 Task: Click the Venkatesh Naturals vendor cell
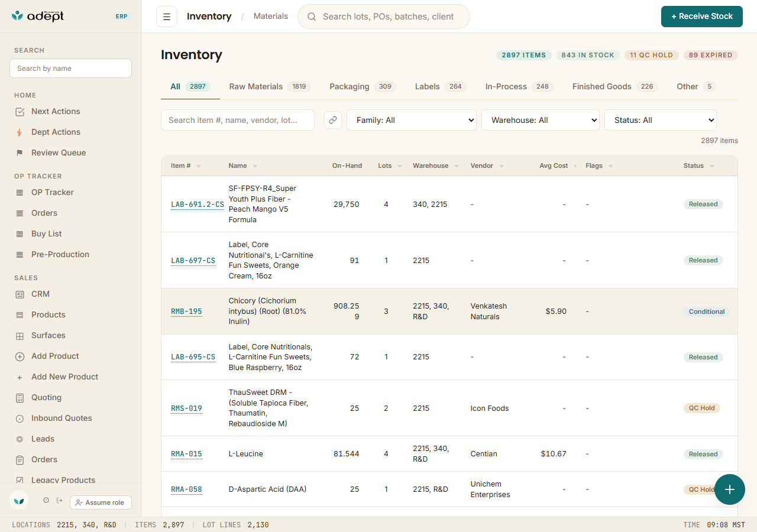point(489,312)
